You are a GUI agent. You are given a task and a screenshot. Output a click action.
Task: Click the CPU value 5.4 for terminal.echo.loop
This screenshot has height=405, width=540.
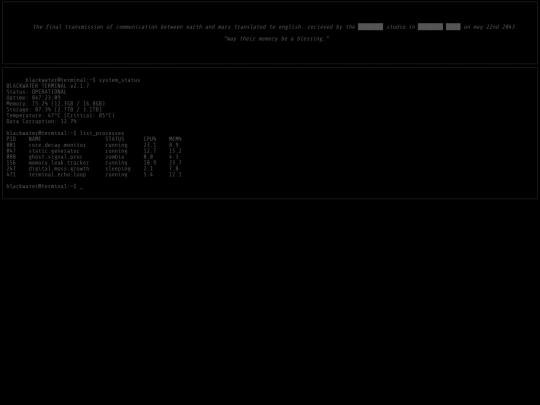pyautogui.click(x=148, y=175)
